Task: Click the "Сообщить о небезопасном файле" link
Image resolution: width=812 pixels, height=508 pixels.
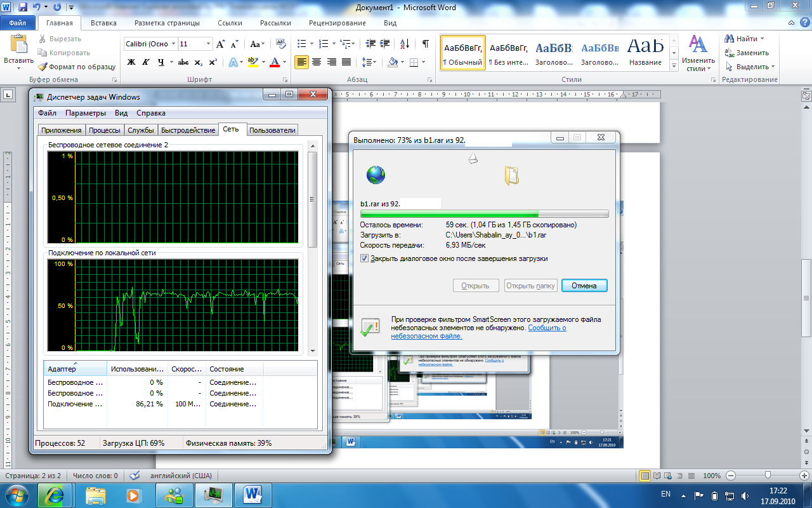Action: click(547, 328)
